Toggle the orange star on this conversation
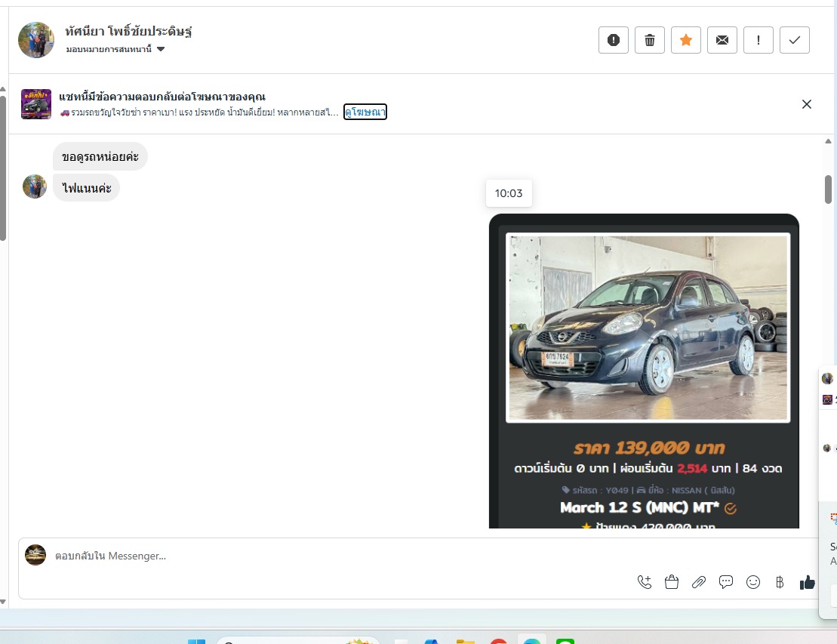The width and height of the screenshot is (837, 644). (x=686, y=40)
